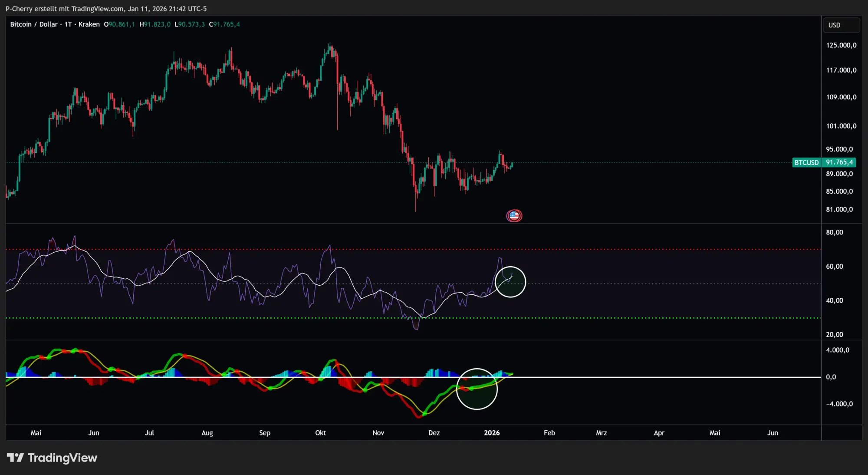The width and height of the screenshot is (868, 475).
Task: Click the Kraken exchange label
Action: [89, 25]
